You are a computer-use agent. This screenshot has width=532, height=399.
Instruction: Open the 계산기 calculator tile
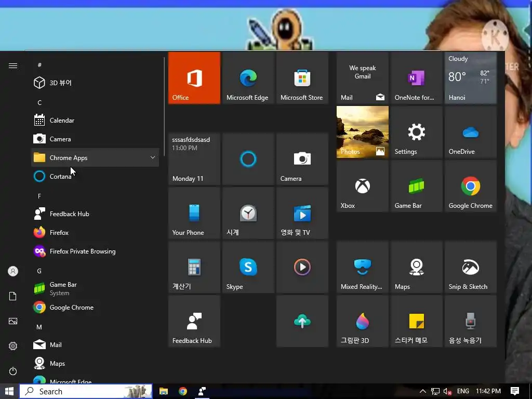point(194,267)
